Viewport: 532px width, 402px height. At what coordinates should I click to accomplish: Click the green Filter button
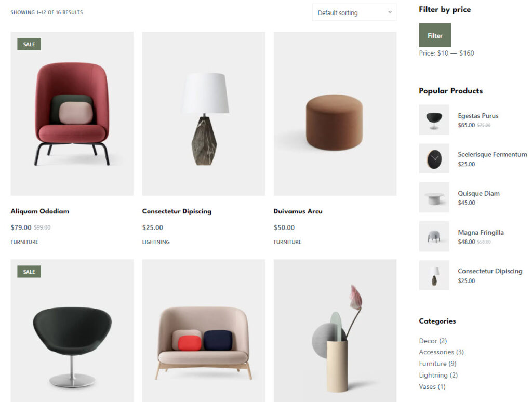point(435,35)
